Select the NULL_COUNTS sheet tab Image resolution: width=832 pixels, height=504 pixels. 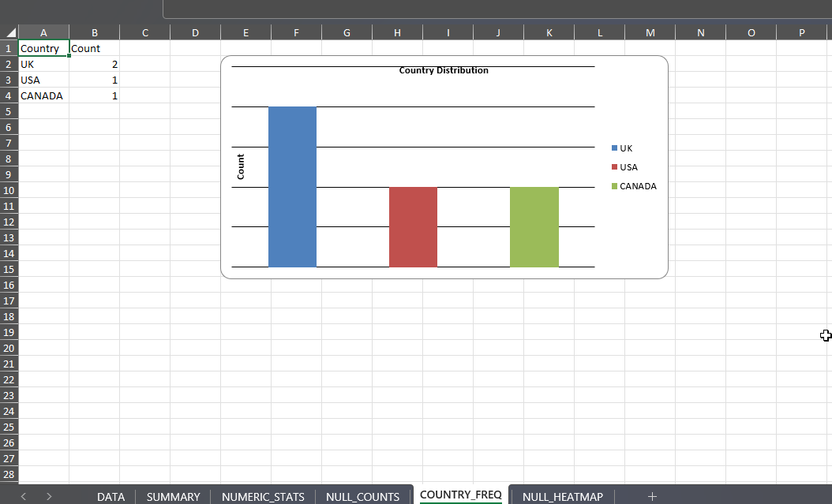tap(363, 497)
